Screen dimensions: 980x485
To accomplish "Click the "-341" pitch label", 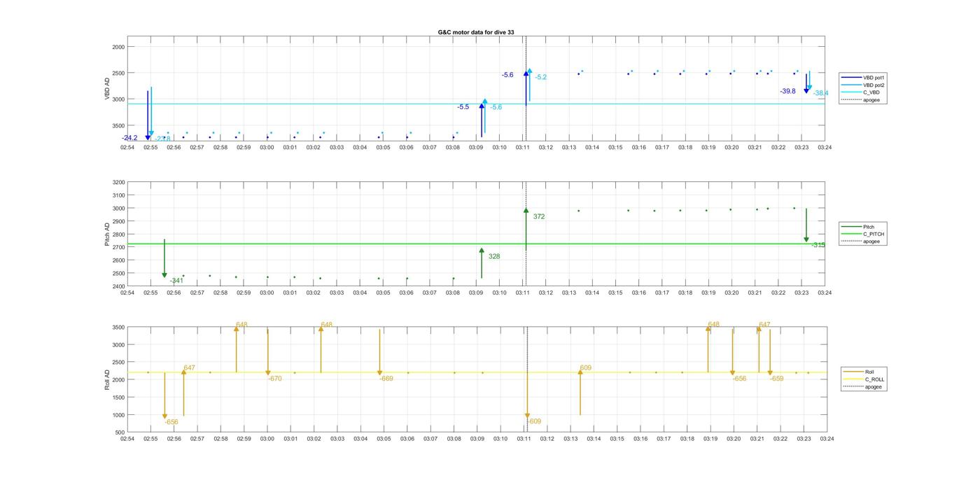I will [176, 281].
